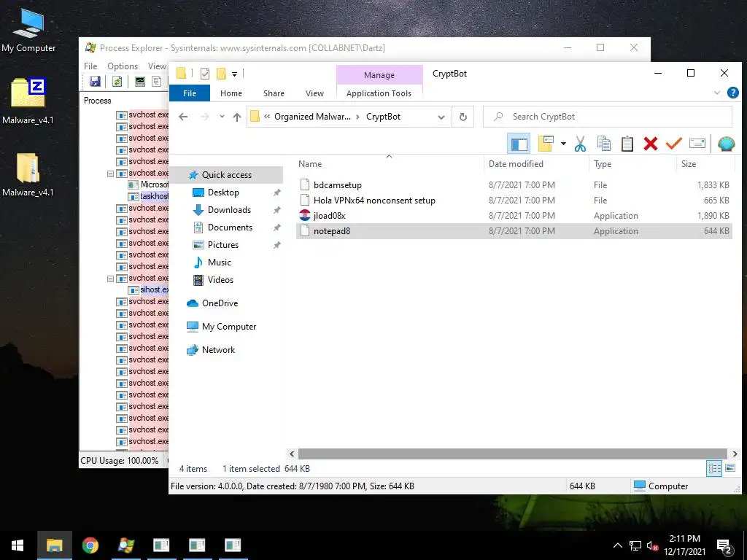Open Pictures in navigation pane

223,245
